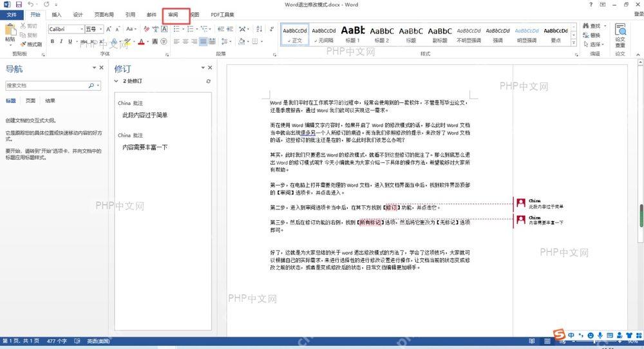Increase font size with the grow font icon
This screenshot has height=349, width=644.
tap(108, 29)
